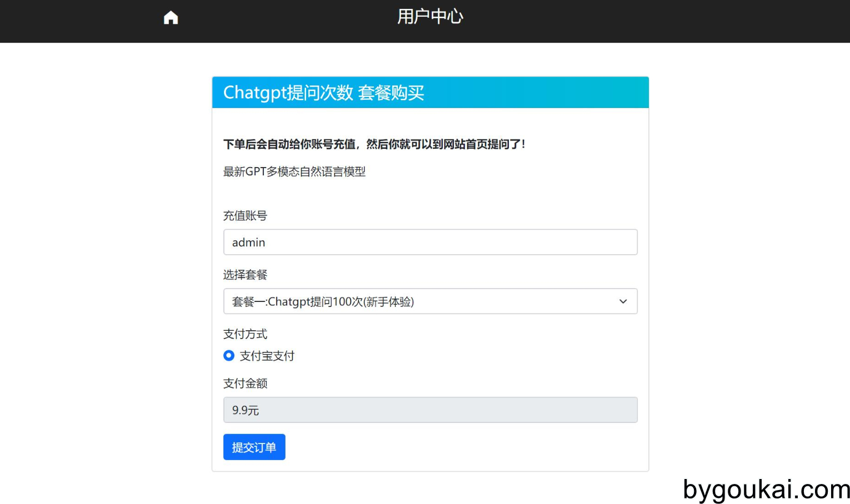Click the 支付宝支付 label text
Image resolution: width=850 pixels, height=504 pixels.
point(267,356)
